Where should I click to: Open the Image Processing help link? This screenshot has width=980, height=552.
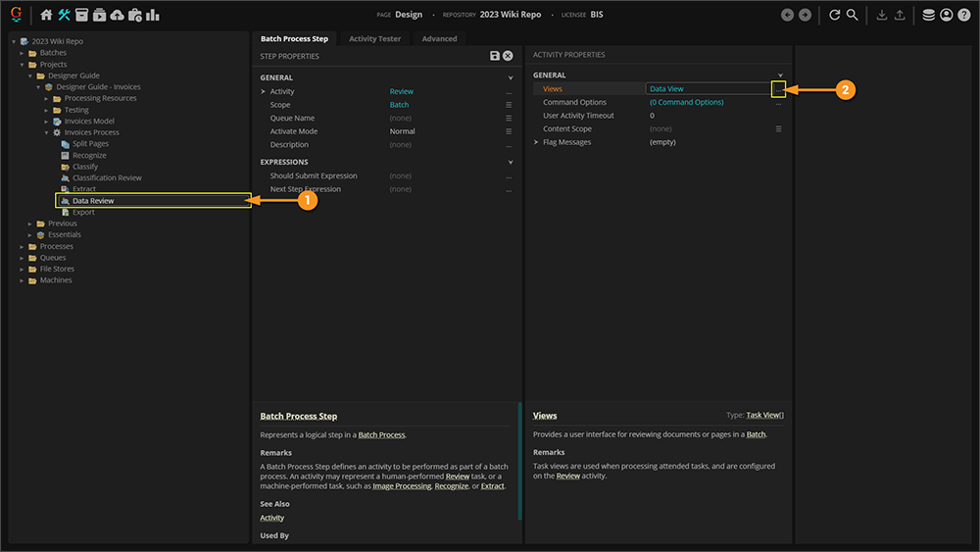pos(402,486)
